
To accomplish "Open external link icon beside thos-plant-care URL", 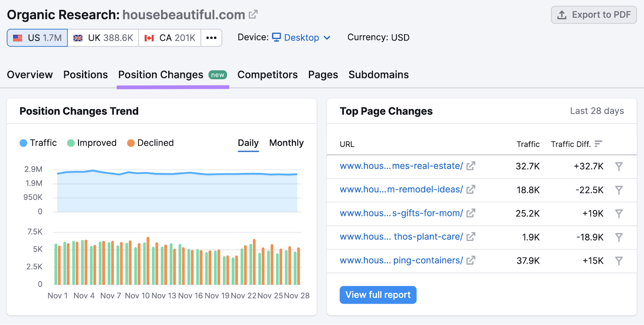I will coord(471,237).
